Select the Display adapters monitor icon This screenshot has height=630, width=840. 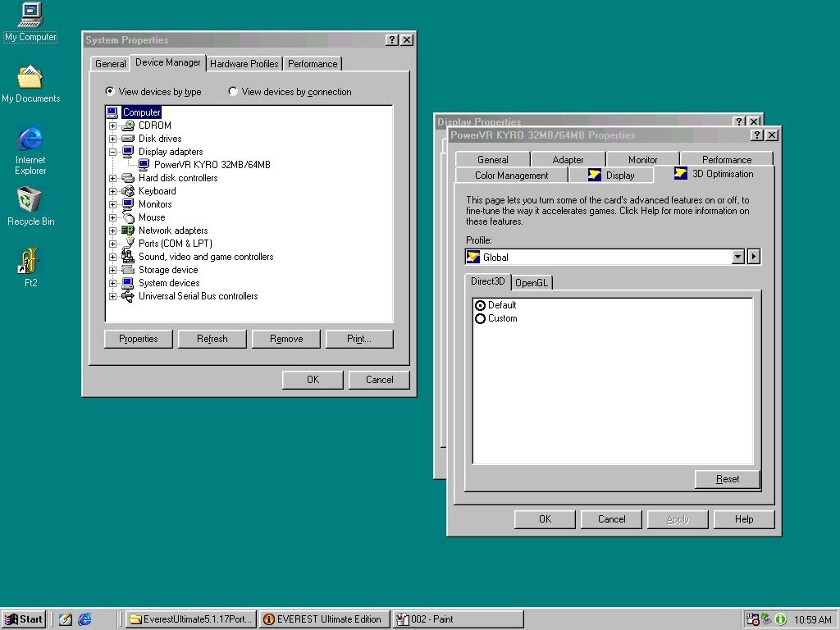127,152
